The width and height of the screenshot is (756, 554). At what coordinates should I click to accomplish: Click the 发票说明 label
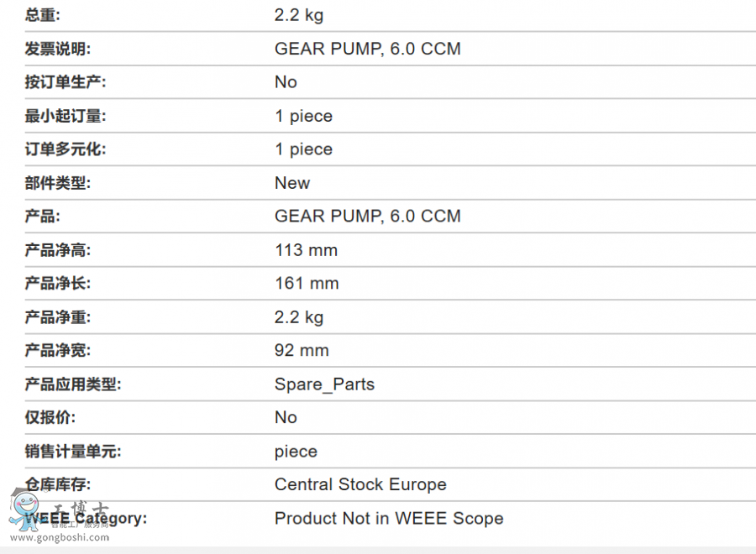point(58,49)
